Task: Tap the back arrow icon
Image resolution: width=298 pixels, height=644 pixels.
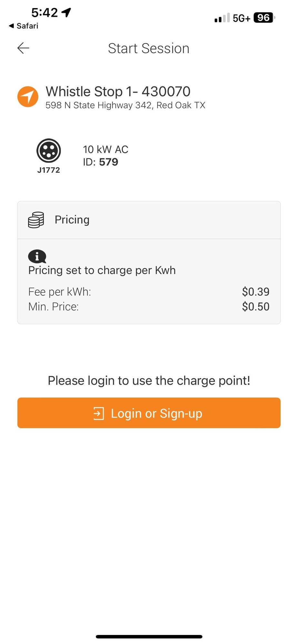Action: click(x=23, y=48)
